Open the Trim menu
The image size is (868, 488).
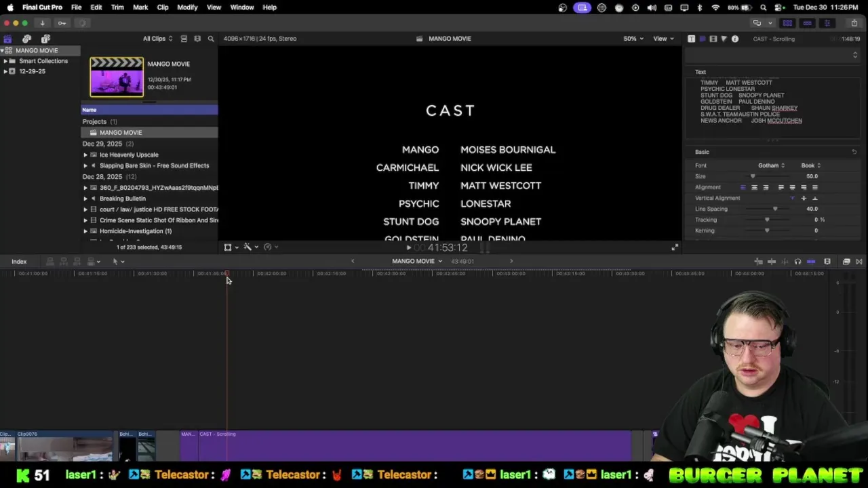(x=117, y=7)
